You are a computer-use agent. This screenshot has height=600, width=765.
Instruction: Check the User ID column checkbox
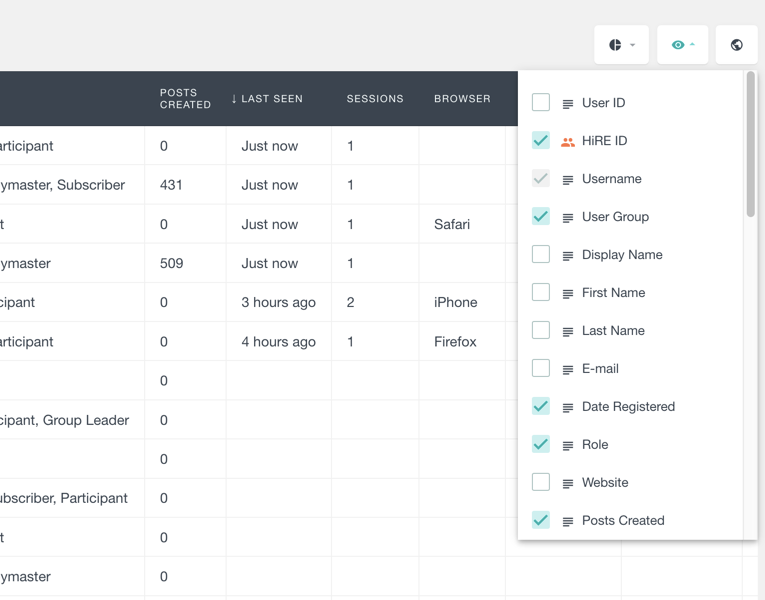(541, 102)
